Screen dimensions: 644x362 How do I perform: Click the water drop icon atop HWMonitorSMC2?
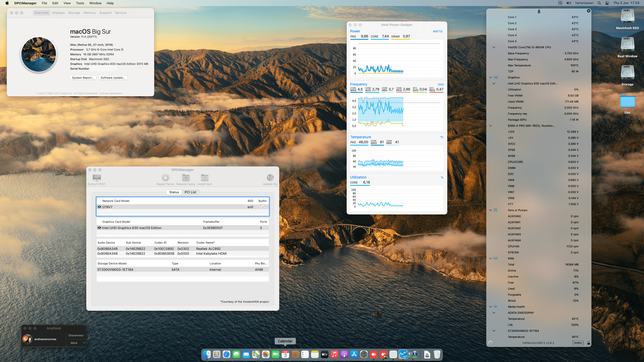[539, 11]
